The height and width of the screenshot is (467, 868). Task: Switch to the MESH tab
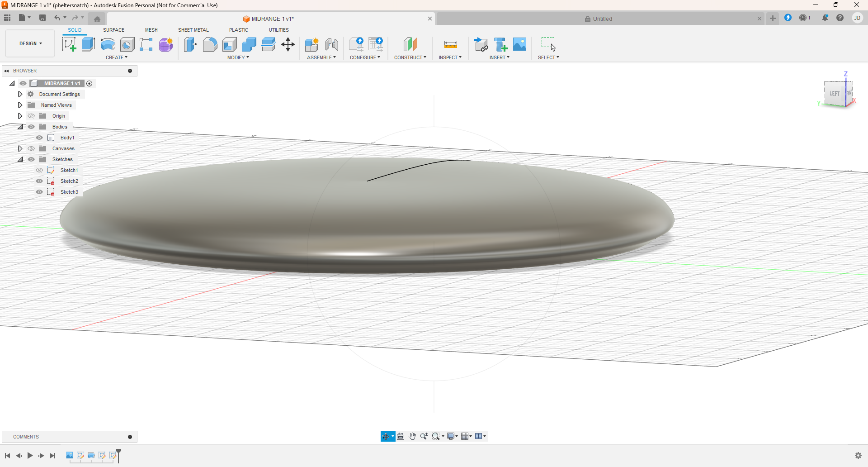click(151, 30)
